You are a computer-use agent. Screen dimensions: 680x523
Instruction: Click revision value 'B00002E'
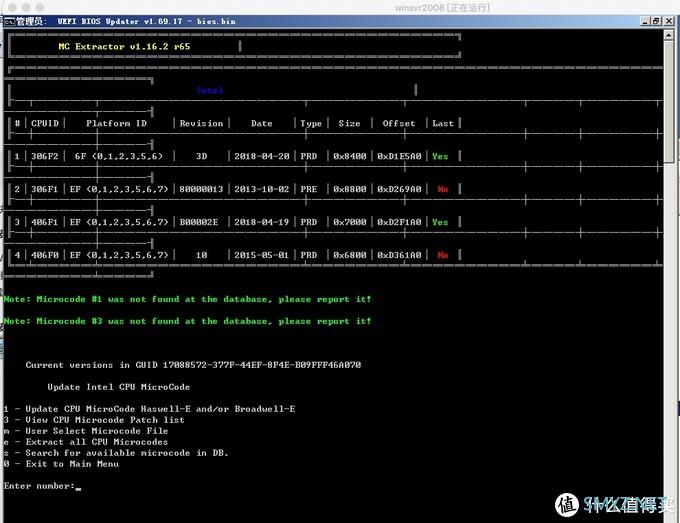click(x=199, y=222)
